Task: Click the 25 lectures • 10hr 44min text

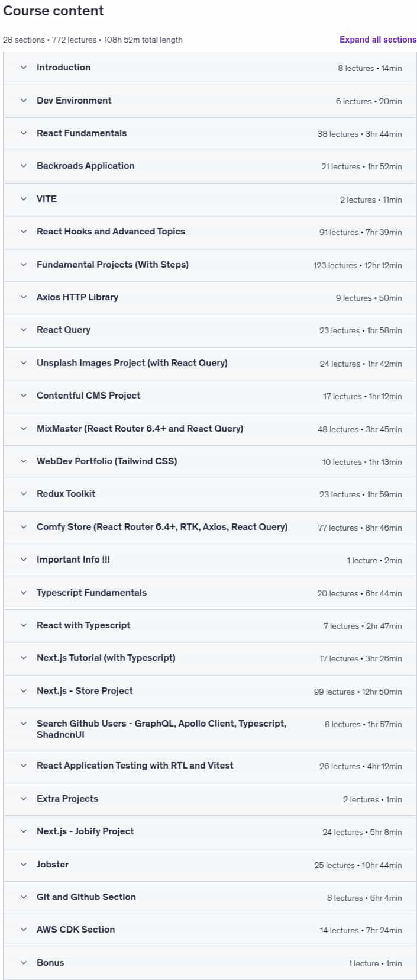Action: [358, 865]
